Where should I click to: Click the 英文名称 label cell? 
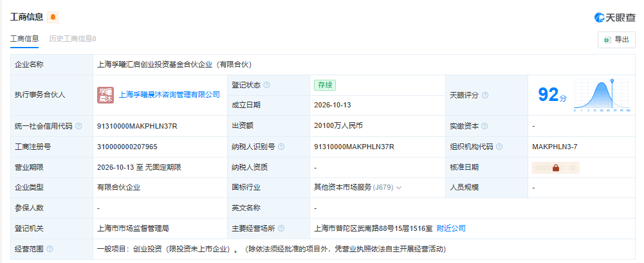269,208
